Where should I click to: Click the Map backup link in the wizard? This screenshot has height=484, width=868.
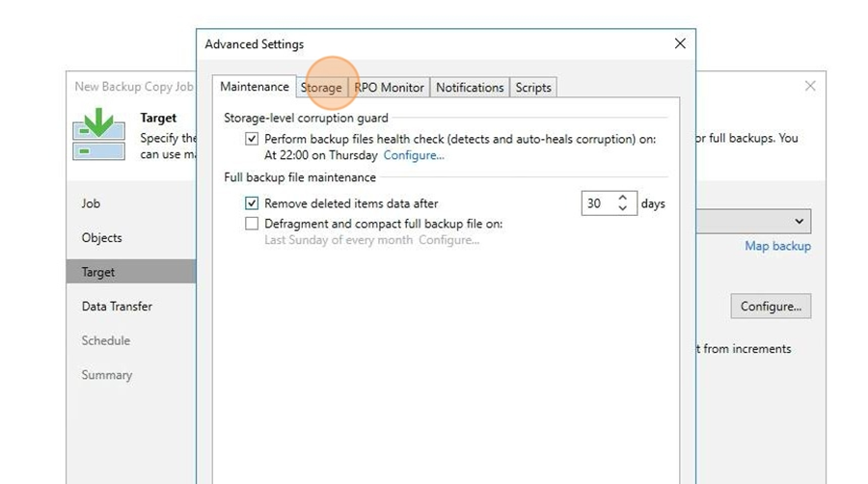777,246
